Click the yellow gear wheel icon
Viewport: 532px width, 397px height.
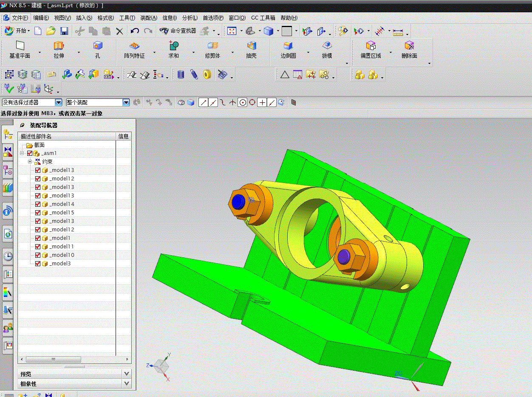click(207, 75)
